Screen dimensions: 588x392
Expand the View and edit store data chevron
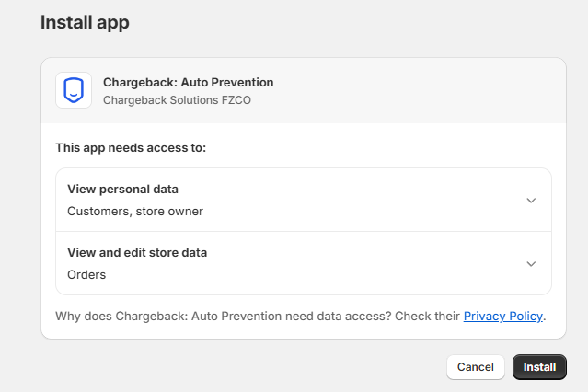531,264
